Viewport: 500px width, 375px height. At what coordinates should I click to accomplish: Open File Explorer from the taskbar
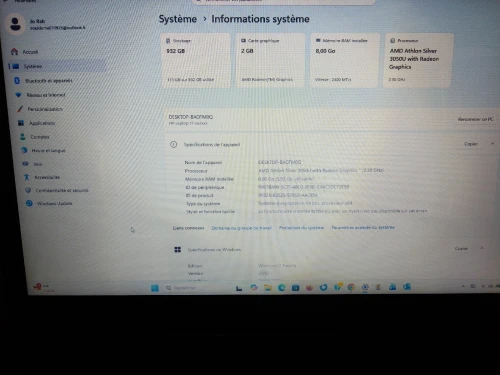(x=268, y=287)
